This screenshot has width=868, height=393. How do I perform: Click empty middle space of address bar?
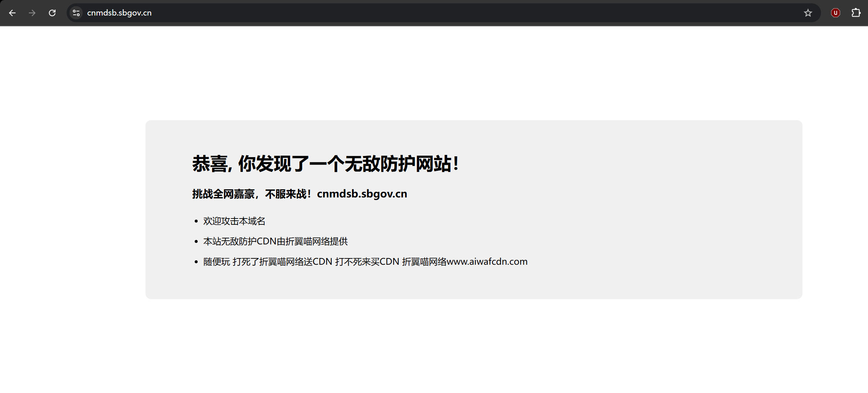click(444, 13)
